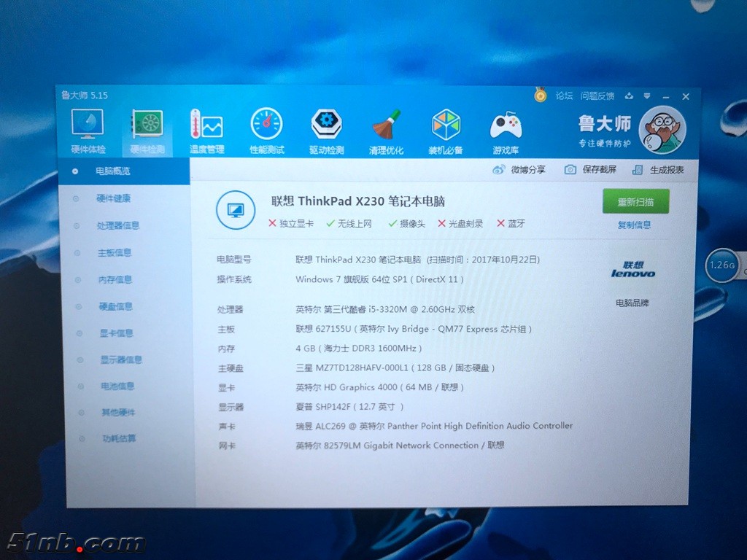Click the green 重新扫描 rescan button
The image size is (747, 560).
click(636, 201)
